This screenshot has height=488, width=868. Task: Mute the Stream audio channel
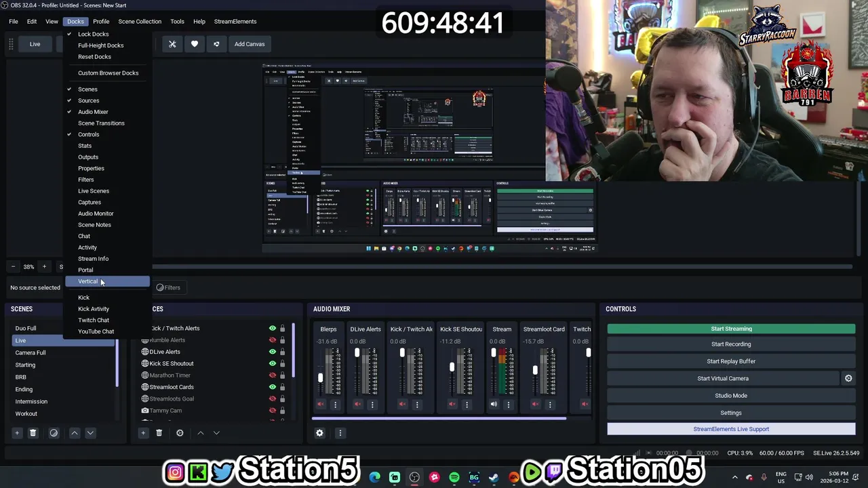click(494, 405)
